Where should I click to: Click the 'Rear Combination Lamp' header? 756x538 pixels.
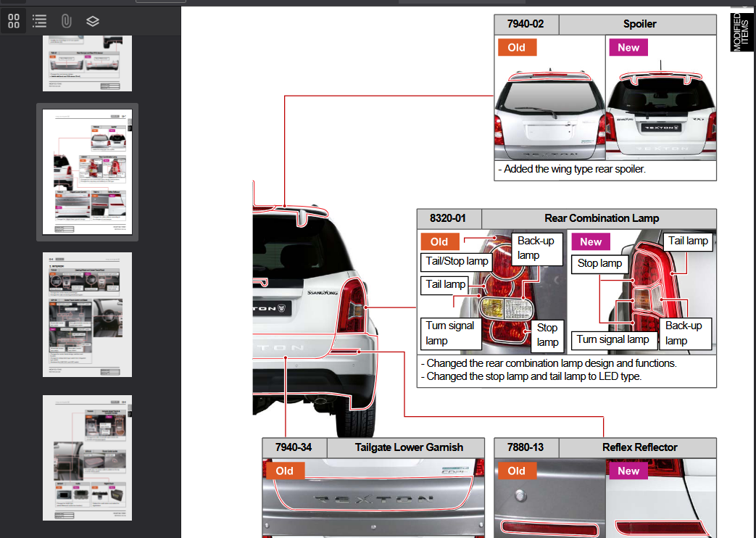pyautogui.click(x=601, y=218)
